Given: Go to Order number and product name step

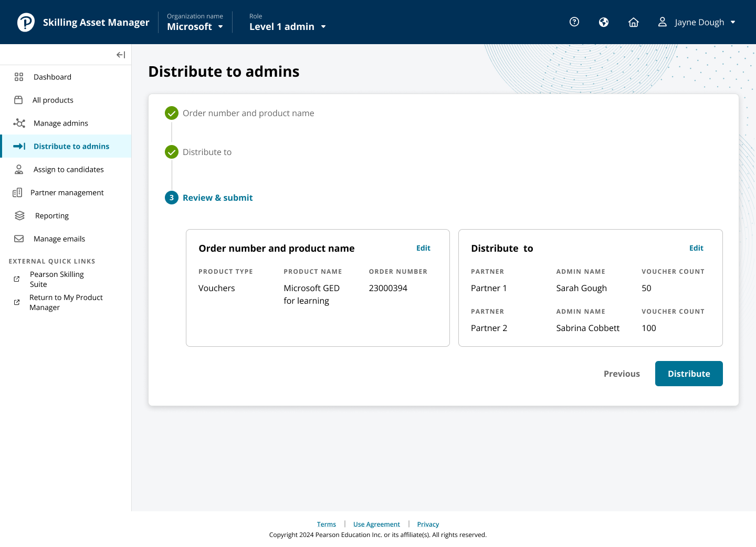Looking at the screenshot, I should pyautogui.click(x=248, y=113).
